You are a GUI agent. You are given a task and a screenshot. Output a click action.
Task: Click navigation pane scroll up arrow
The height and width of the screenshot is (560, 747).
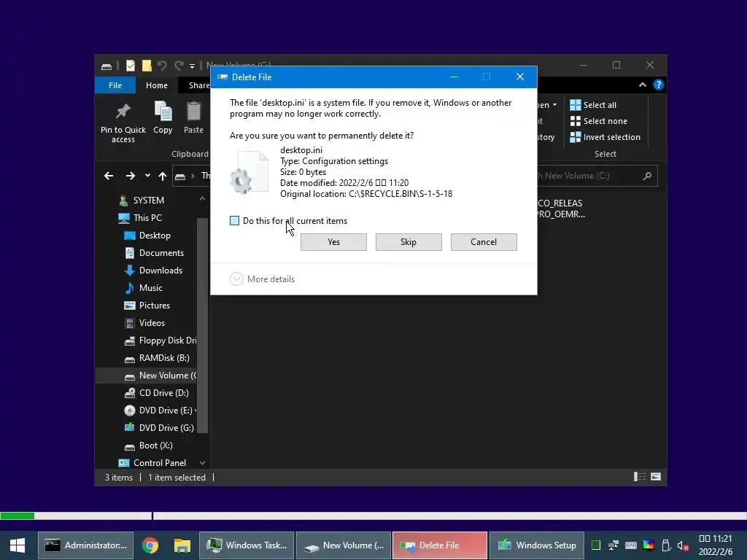203,198
